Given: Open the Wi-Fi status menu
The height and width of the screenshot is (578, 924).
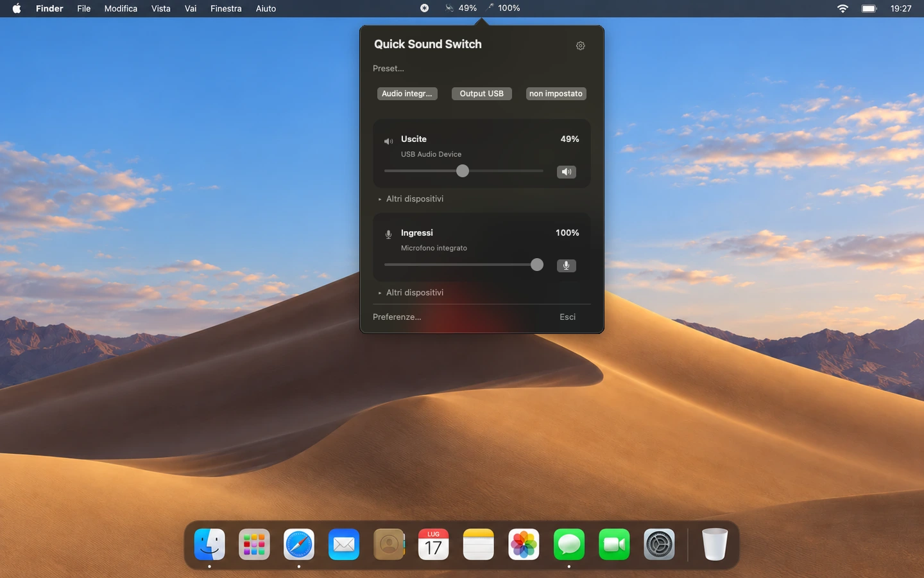Looking at the screenshot, I should point(843,8).
